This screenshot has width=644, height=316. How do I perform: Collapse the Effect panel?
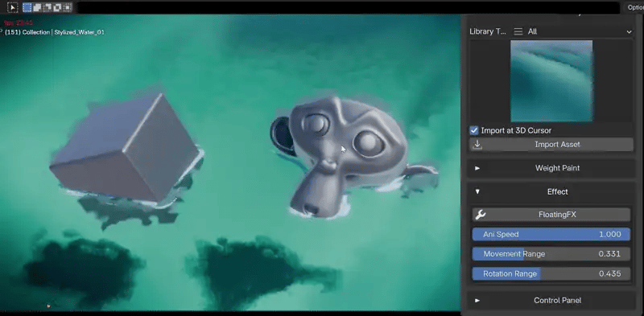pos(551,191)
